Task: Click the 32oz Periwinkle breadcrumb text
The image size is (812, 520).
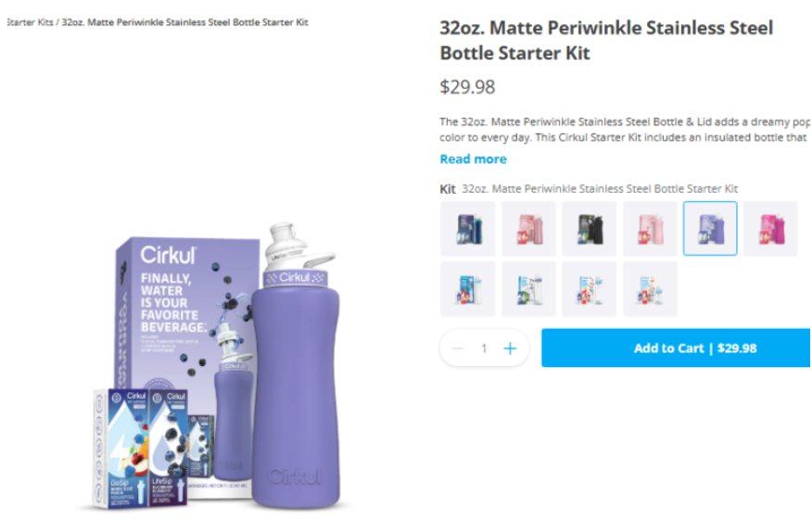Action: click(184, 22)
